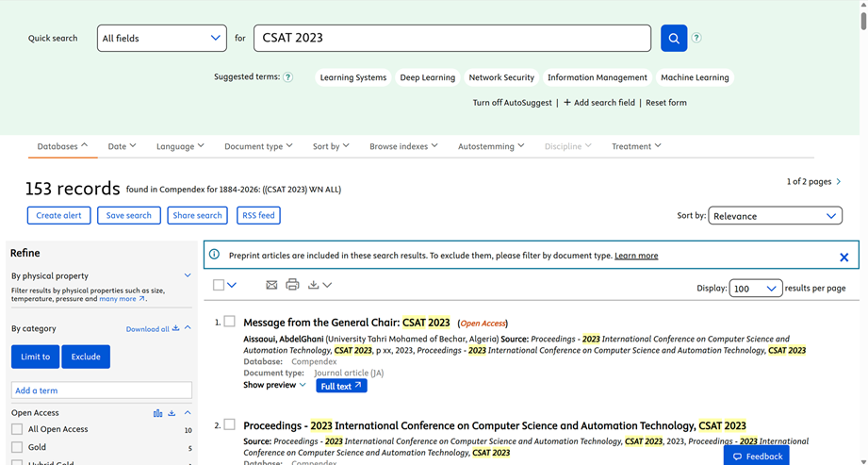Open the download options in results toolbar
The width and height of the screenshot is (868, 465).
pyautogui.click(x=319, y=285)
